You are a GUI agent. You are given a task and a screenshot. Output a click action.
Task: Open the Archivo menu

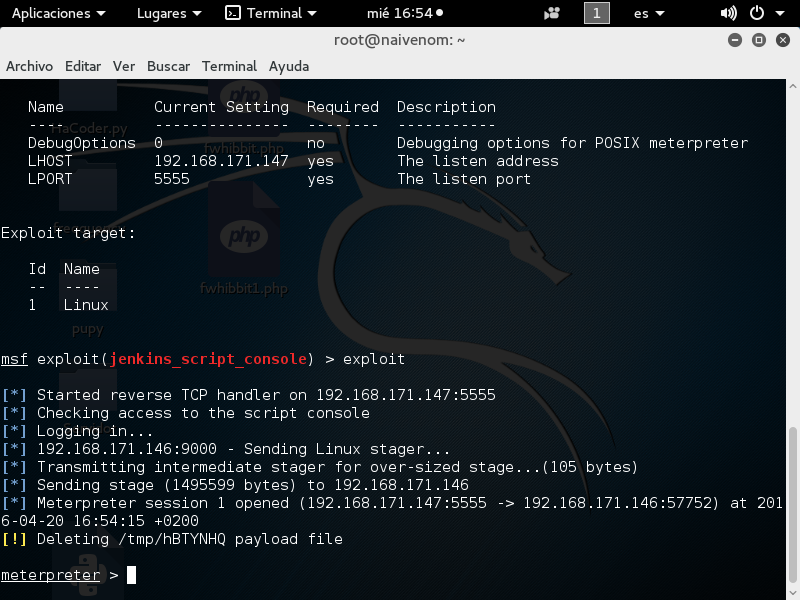pyautogui.click(x=30, y=66)
